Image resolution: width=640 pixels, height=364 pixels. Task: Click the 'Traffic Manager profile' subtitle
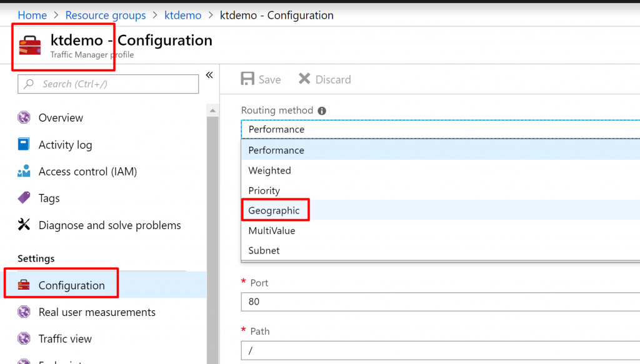click(92, 54)
